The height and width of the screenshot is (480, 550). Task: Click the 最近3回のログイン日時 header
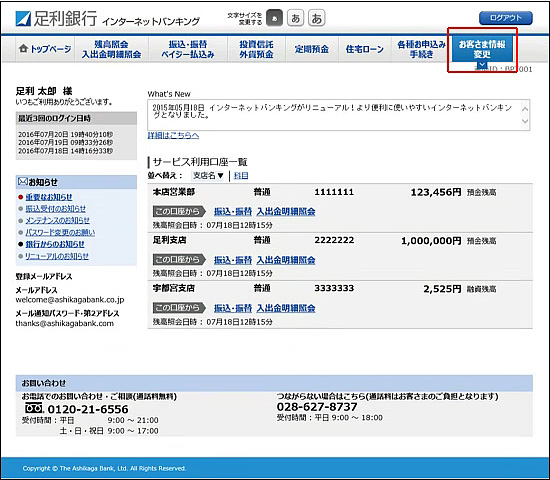[x=76, y=118]
